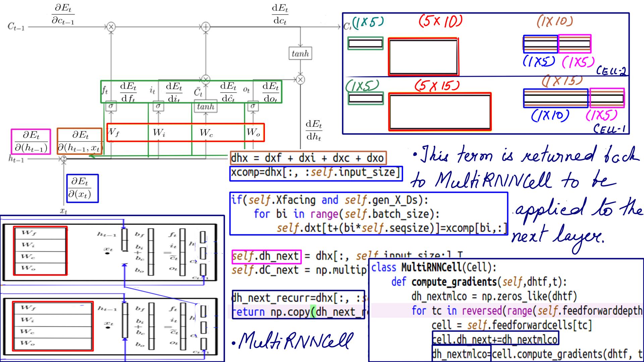Click the red '(5X15)' dimension label
Viewport: 644px width, 362px height.
point(437,85)
